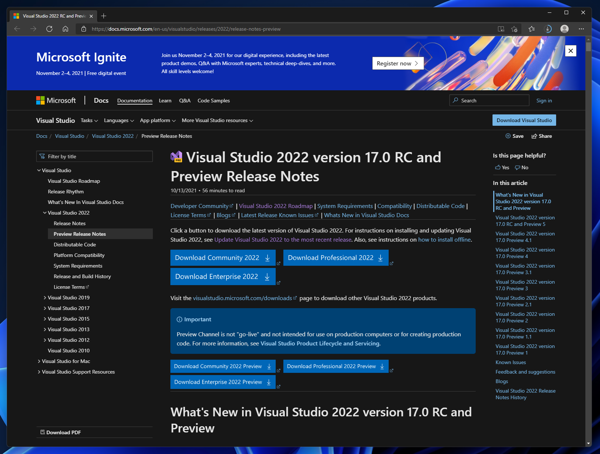Open the Code Samples navigation item
Image resolution: width=600 pixels, height=454 pixels.
tap(213, 100)
